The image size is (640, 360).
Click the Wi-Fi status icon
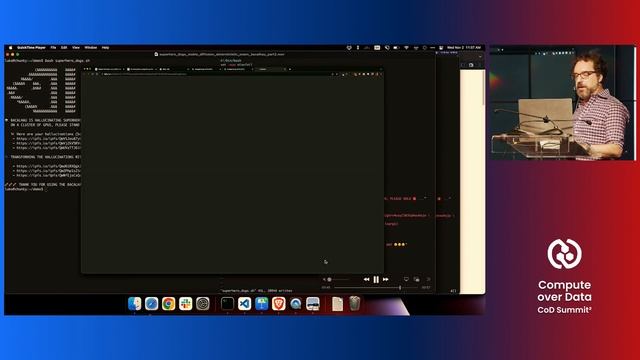point(407,48)
